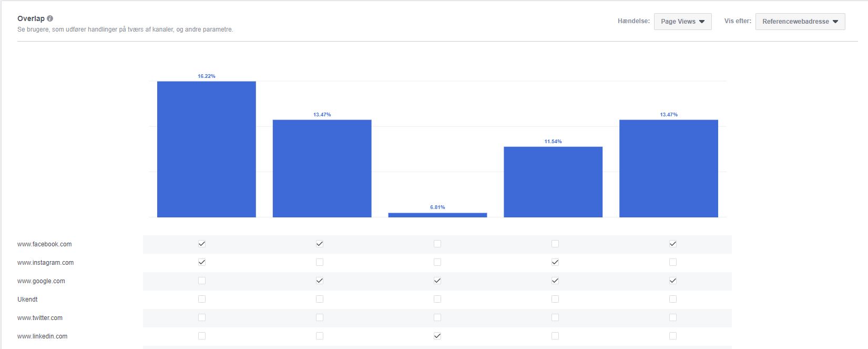This screenshot has width=868, height=349.
Task: Select the www.linkedin.com row label
Action: pos(43,336)
